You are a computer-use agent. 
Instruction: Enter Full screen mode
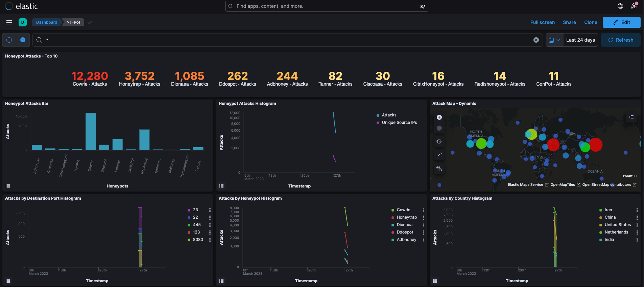tap(542, 22)
